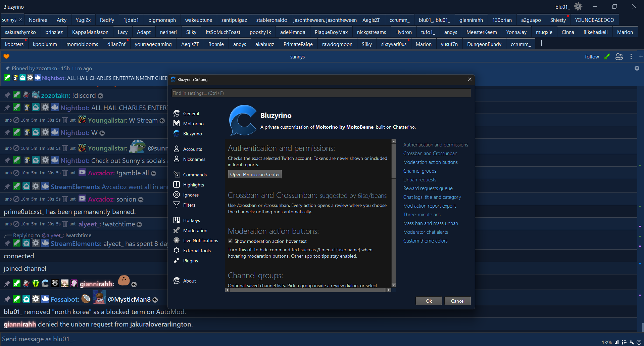Pin giannirahh's emote message

[7, 284]
